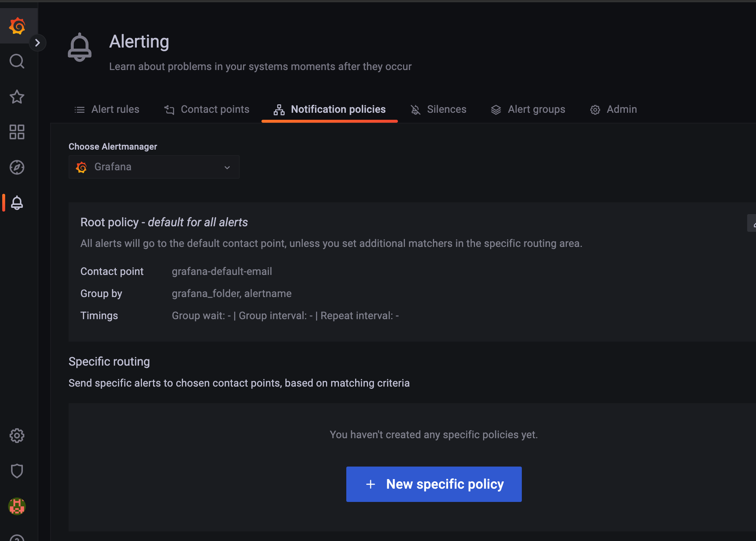Open the Explore compass icon
The width and height of the screenshot is (756, 541).
(x=17, y=167)
